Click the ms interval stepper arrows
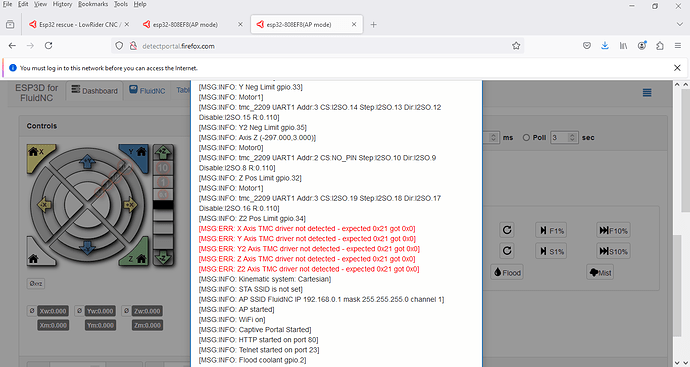This screenshot has height=367, width=690. [x=493, y=138]
